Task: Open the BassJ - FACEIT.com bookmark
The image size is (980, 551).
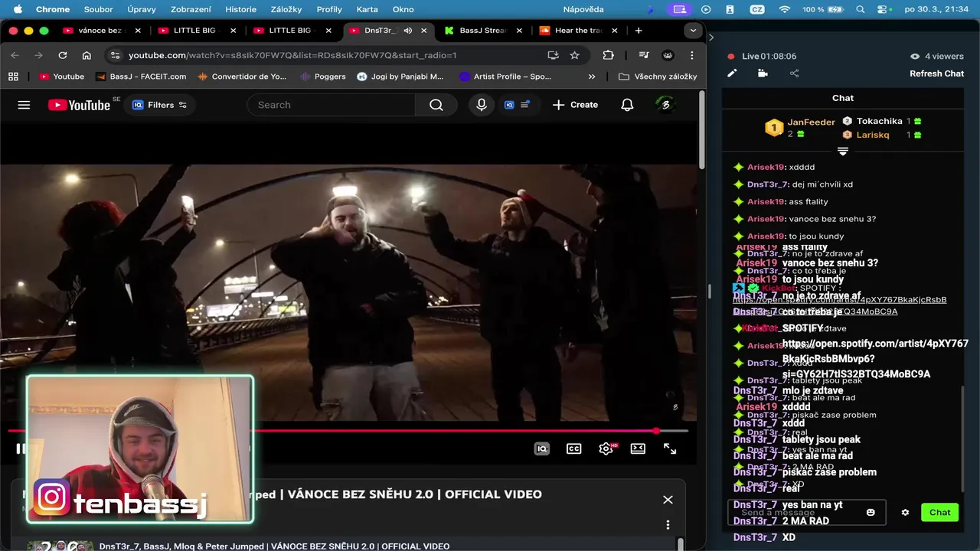Action: [141, 77]
